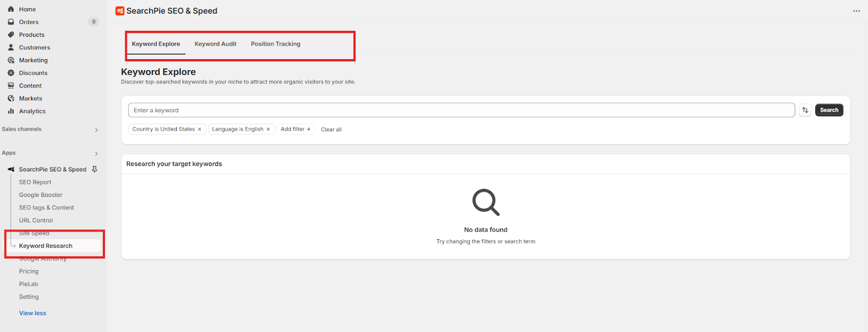Click the SearchPie app icon in sidebar
Viewport: 868px width, 332px height.
click(x=11, y=169)
